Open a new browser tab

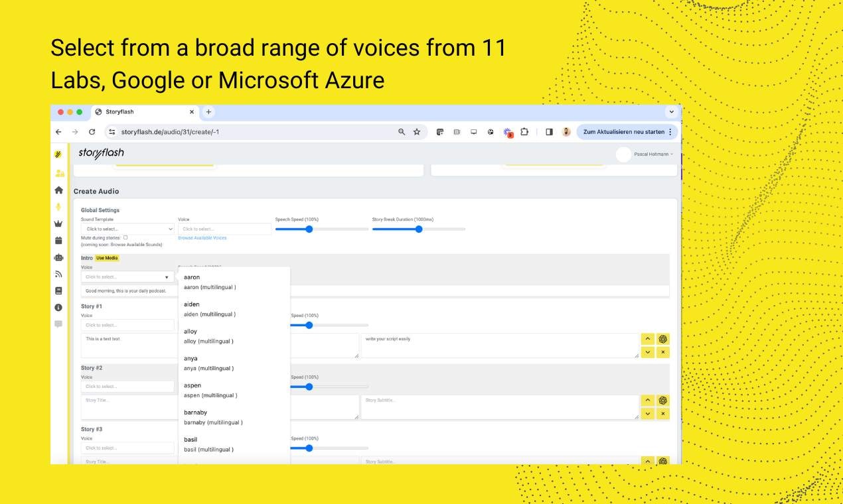click(208, 112)
